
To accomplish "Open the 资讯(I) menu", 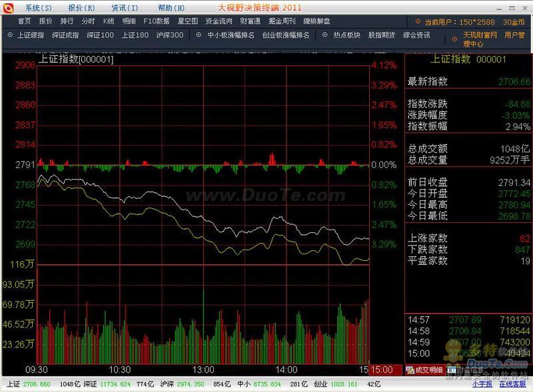I will tap(125, 7).
